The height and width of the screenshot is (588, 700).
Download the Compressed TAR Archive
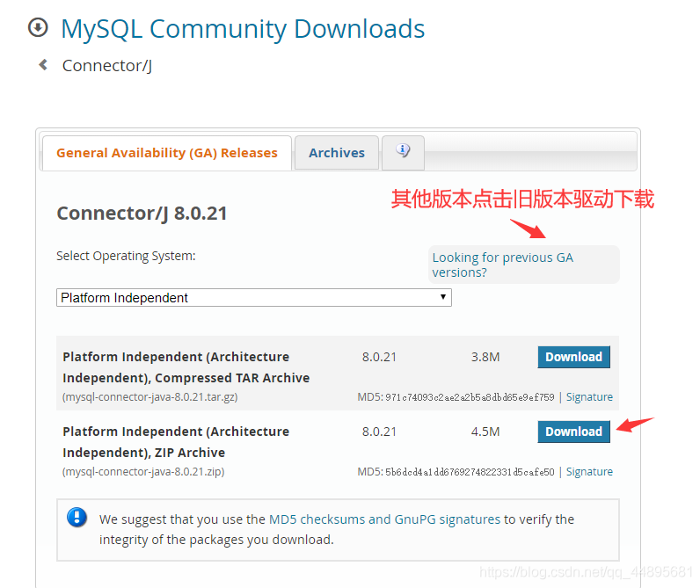[573, 357]
